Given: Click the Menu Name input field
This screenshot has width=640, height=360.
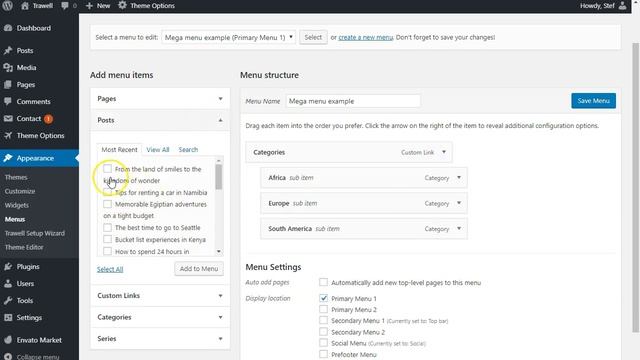Looking at the screenshot, I should tap(353, 101).
